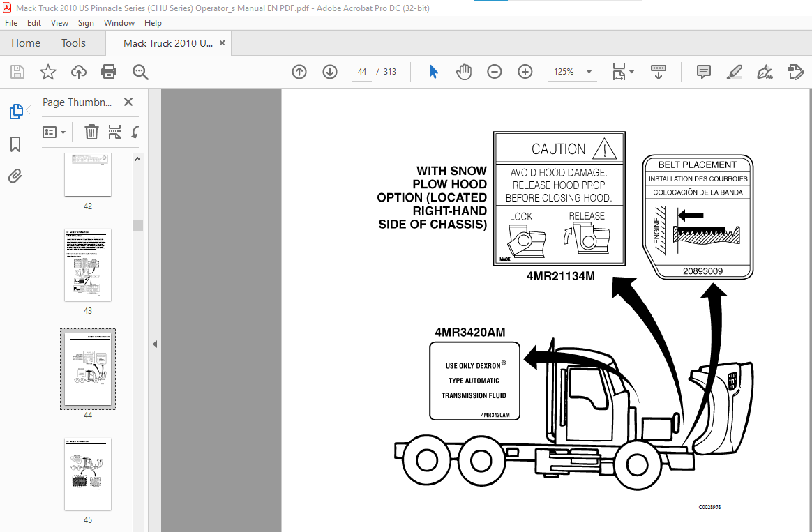
Task: Open the Sign menu
Action: [x=86, y=23]
